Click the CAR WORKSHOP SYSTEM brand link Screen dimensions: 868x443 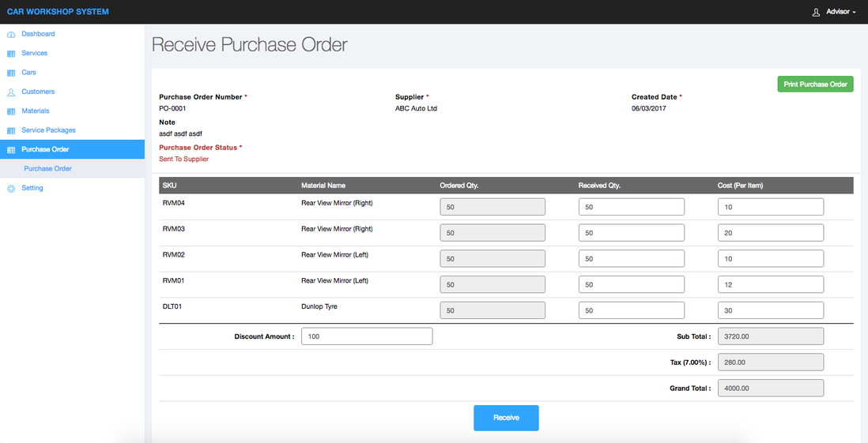[x=58, y=12]
